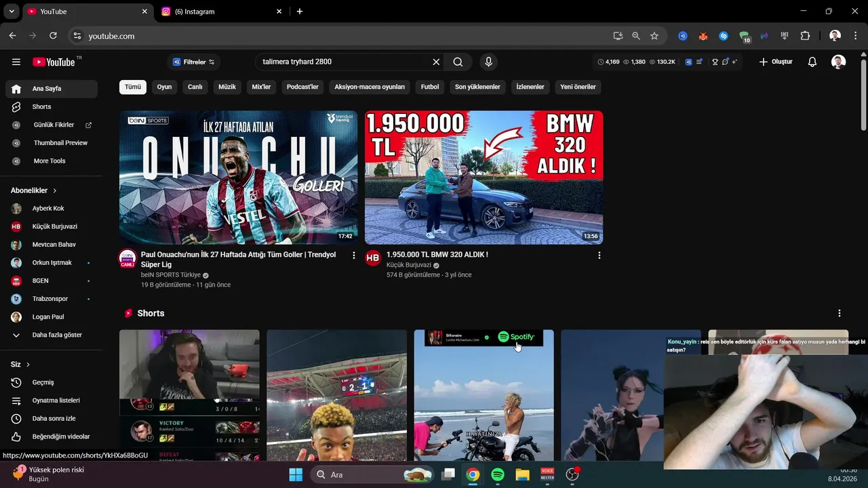Open the notifications bell

(812, 62)
